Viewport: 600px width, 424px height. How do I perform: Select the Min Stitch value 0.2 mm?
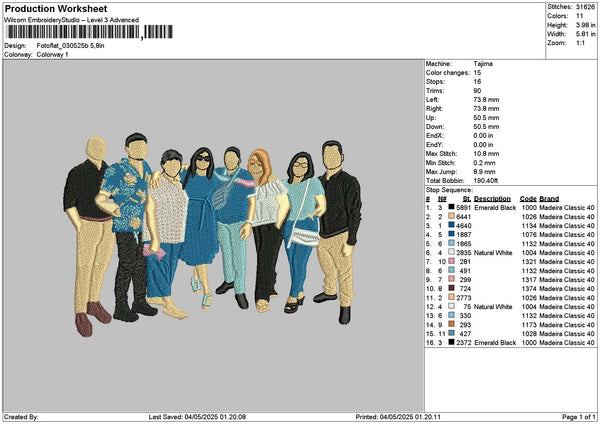click(x=484, y=163)
